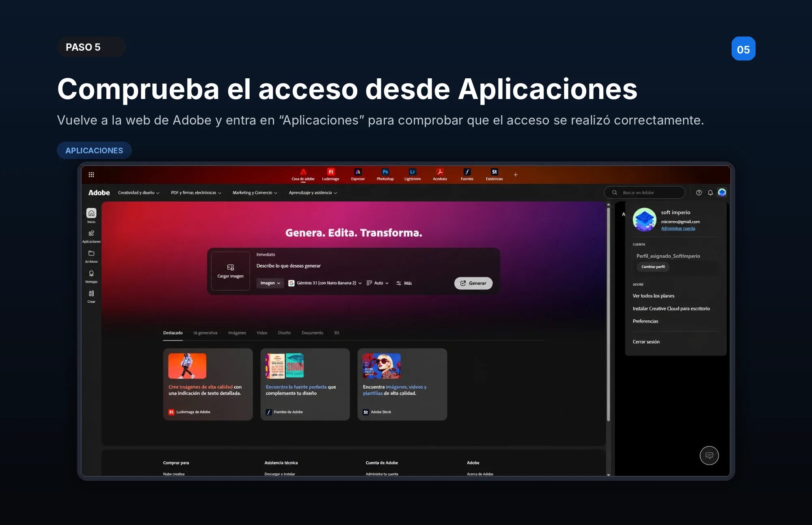Open the Nube creativa footer link

174,474
